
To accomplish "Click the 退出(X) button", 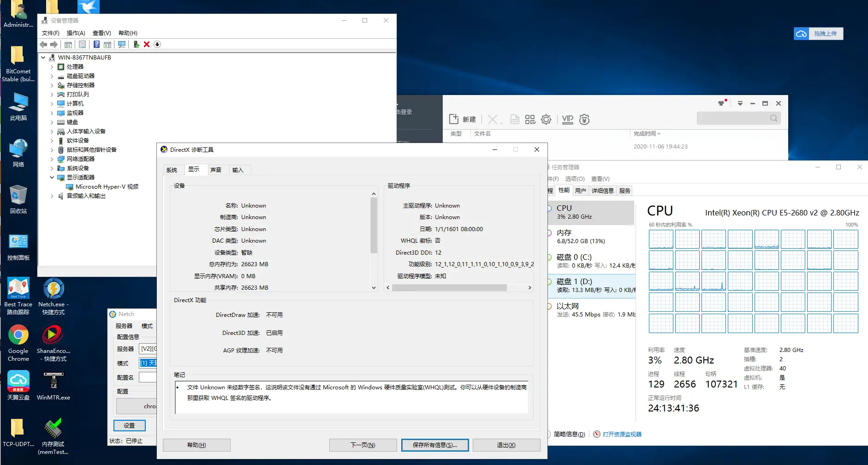I will pyautogui.click(x=506, y=445).
